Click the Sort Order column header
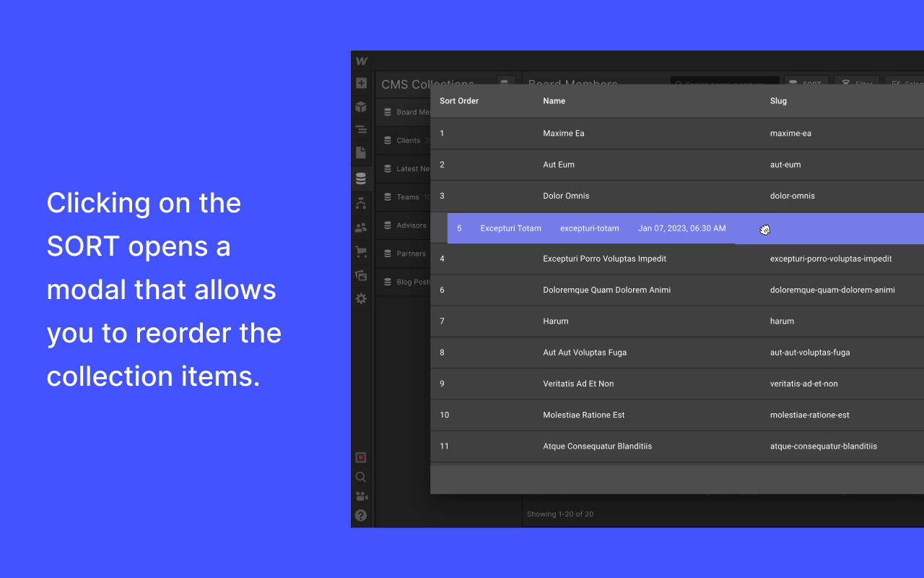The height and width of the screenshot is (578, 924). click(x=459, y=101)
